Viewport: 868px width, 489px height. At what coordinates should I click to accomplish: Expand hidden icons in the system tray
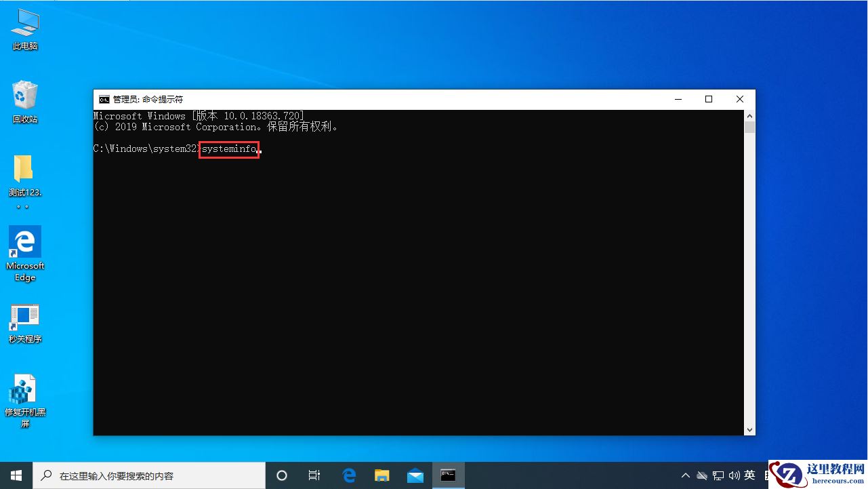click(x=686, y=475)
